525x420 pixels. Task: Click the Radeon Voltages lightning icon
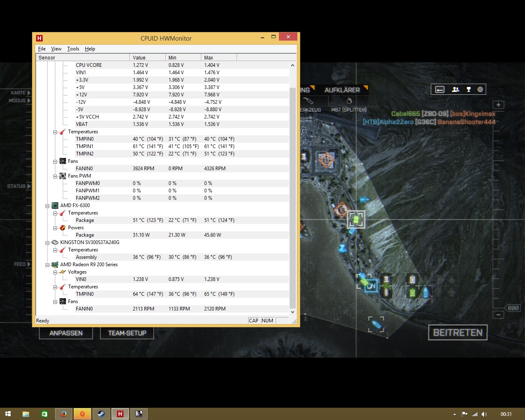63,272
